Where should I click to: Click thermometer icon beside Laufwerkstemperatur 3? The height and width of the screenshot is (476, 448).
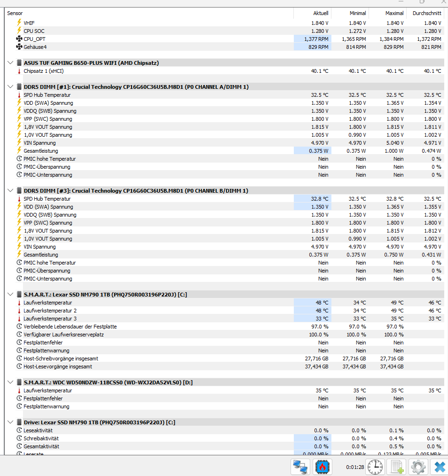tap(19, 319)
